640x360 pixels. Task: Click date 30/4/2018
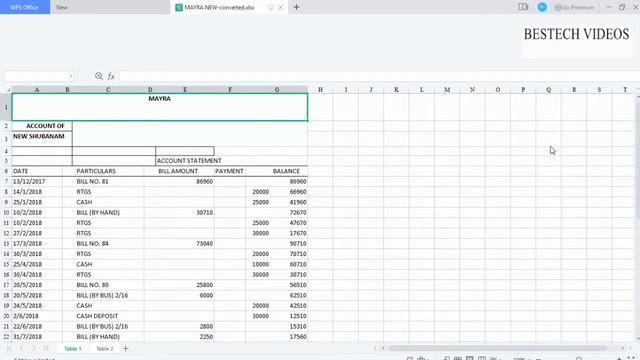37,275
